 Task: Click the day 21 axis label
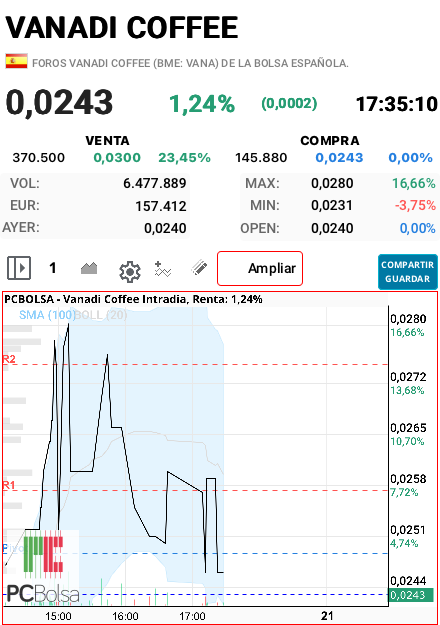tap(327, 616)
